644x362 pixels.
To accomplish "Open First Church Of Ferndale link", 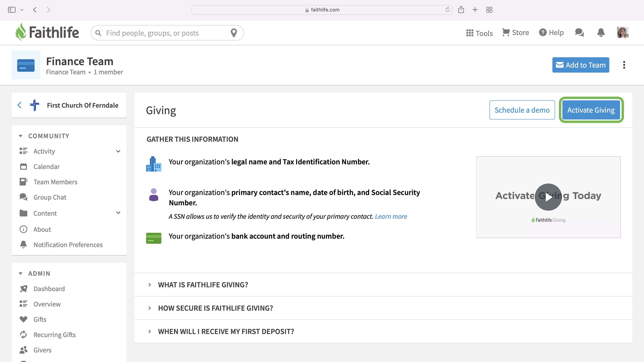I will tap(82, 105).
